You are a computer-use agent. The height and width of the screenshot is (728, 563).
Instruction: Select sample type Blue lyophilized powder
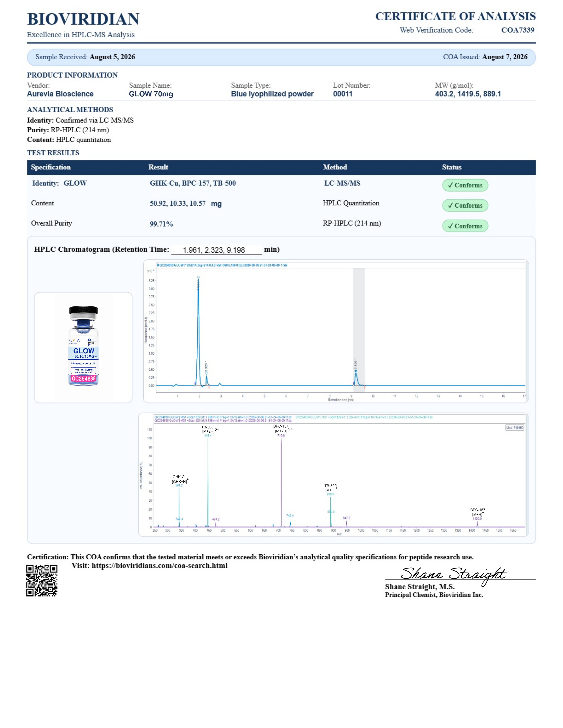pyautogui.click(x=272, y=94)
